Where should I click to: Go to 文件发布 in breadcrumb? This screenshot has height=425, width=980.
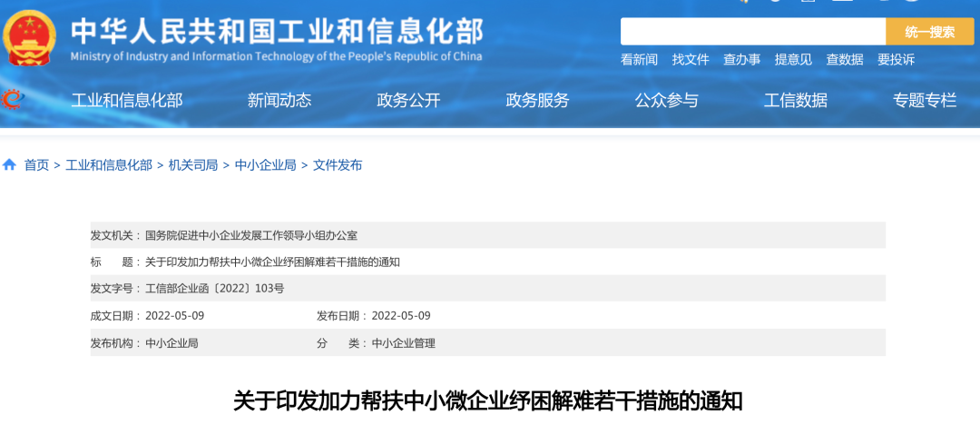(338, 165)
